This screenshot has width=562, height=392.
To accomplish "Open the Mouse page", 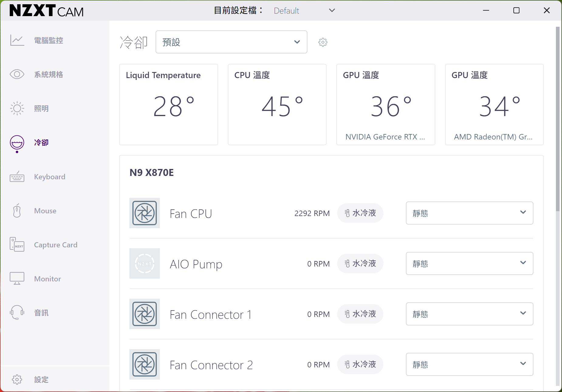I will click(45, 211).
